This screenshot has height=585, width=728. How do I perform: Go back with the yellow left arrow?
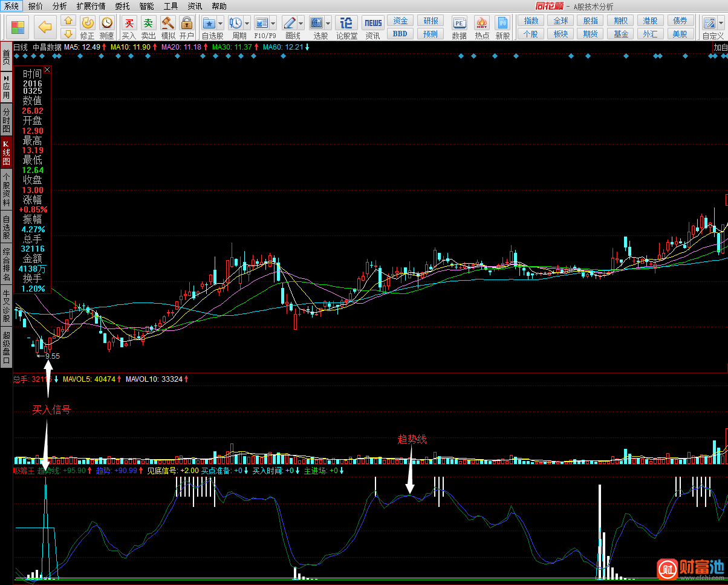point(45,27)
